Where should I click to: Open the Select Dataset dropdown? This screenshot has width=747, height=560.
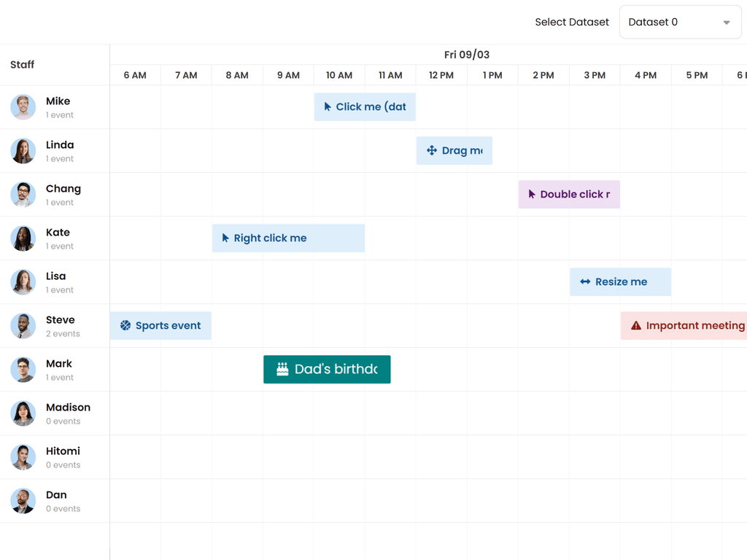pos(680,23)
